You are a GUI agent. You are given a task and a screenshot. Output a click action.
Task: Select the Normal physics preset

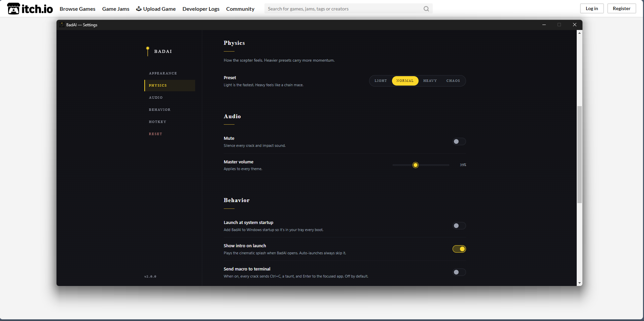point(405,81)
